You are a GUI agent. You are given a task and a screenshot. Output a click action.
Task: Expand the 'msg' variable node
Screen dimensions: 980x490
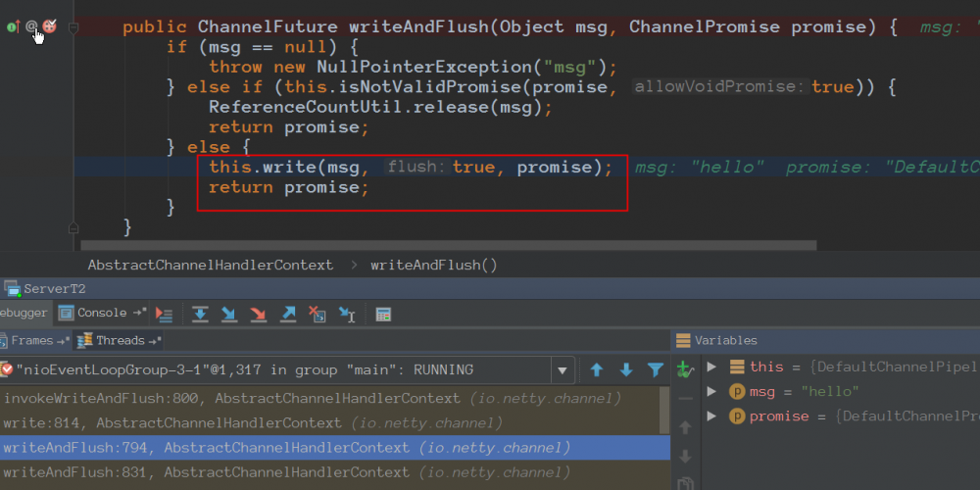(711, 391)
